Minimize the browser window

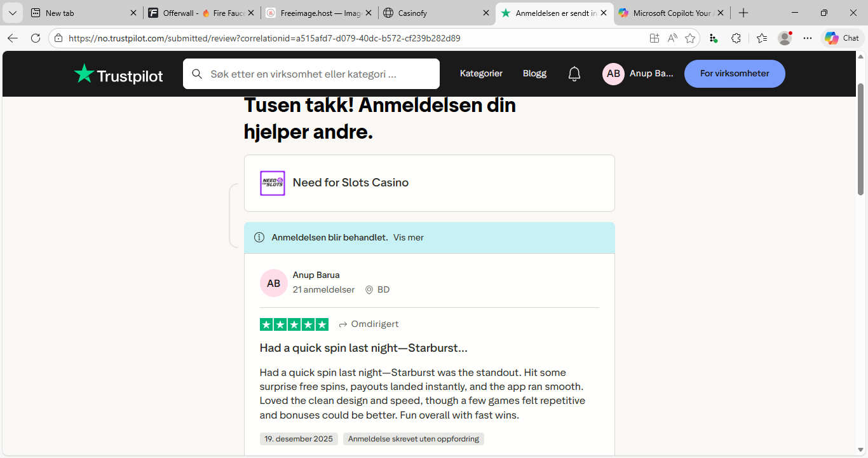pyautogui.click(x=795, y=13)
